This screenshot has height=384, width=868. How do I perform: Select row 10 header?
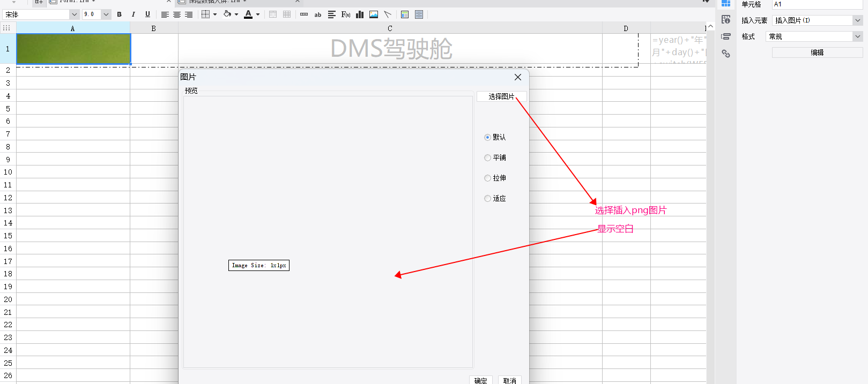[x=8, y=172]
